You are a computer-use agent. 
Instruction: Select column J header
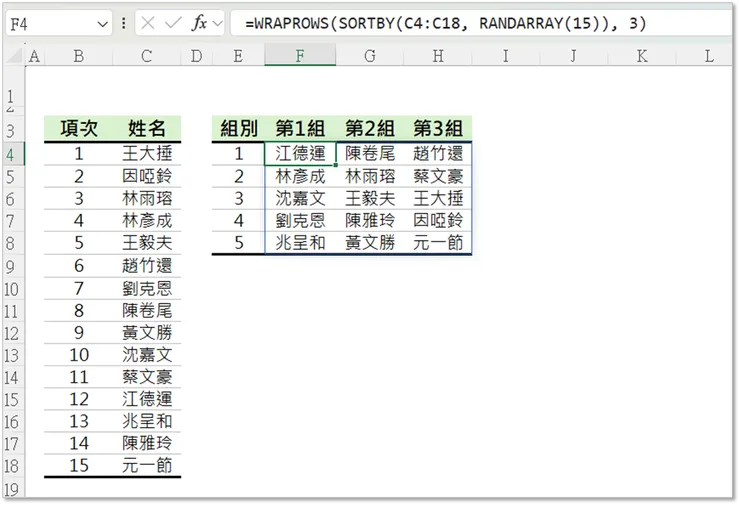[573, 56]
